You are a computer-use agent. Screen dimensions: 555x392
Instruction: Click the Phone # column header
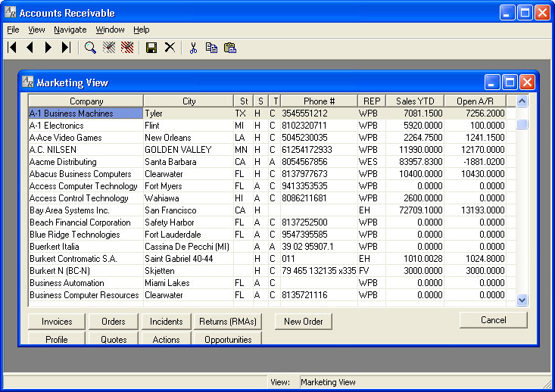point(319,101)
